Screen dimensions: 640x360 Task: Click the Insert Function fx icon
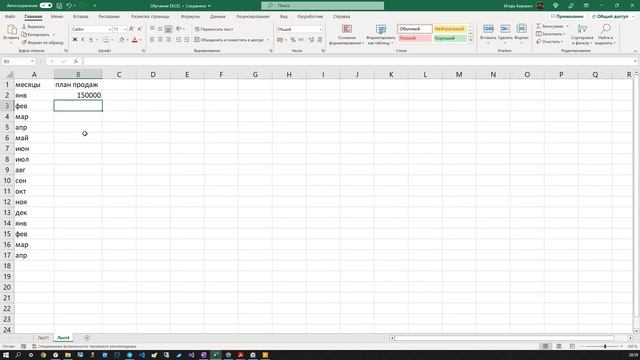click(x=76, y=61)
